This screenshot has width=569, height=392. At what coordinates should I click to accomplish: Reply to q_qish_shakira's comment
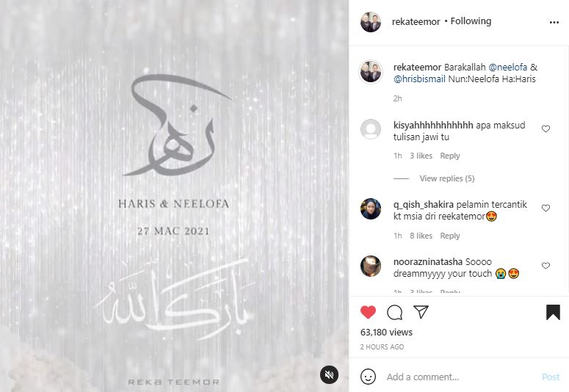[449, 236]
